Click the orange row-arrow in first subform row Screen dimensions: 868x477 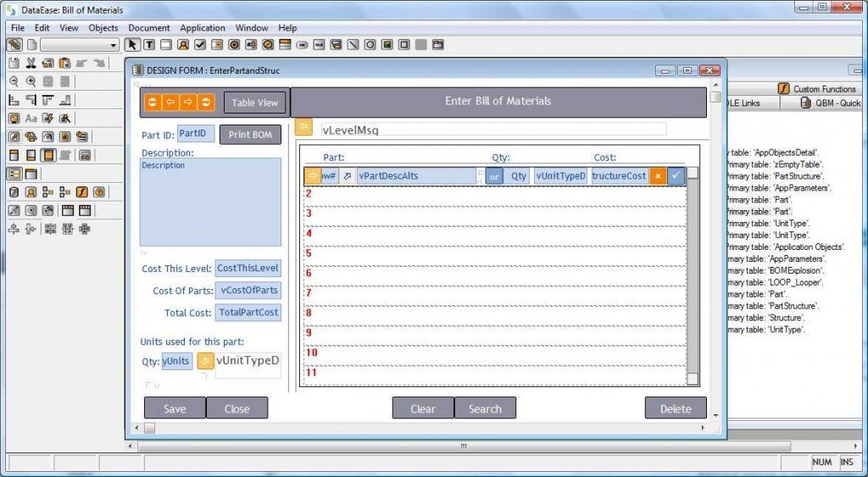pos(313,176)
